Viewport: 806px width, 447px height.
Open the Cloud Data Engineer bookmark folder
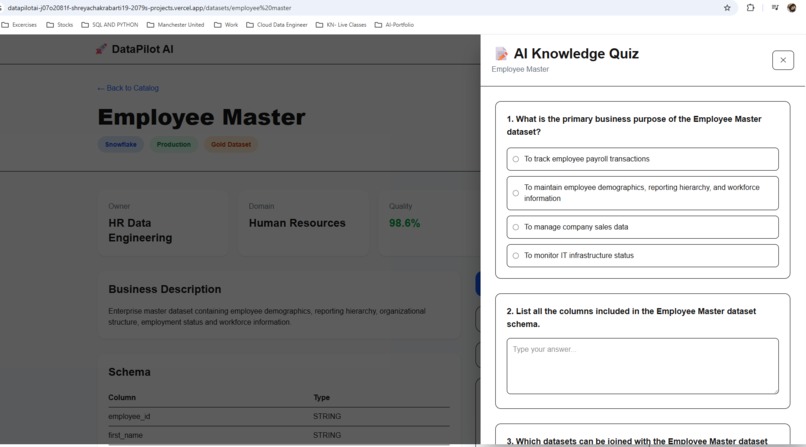[x=277, y=25]
